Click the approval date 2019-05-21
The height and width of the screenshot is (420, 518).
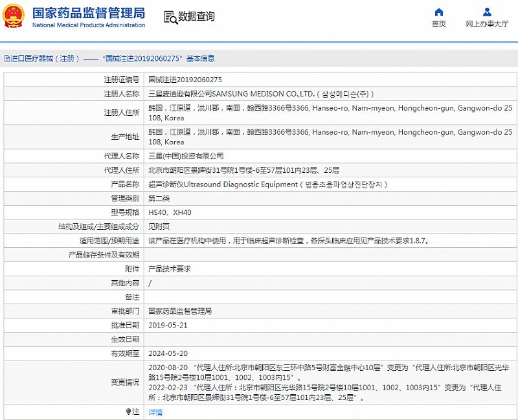(x=168, y=325)
